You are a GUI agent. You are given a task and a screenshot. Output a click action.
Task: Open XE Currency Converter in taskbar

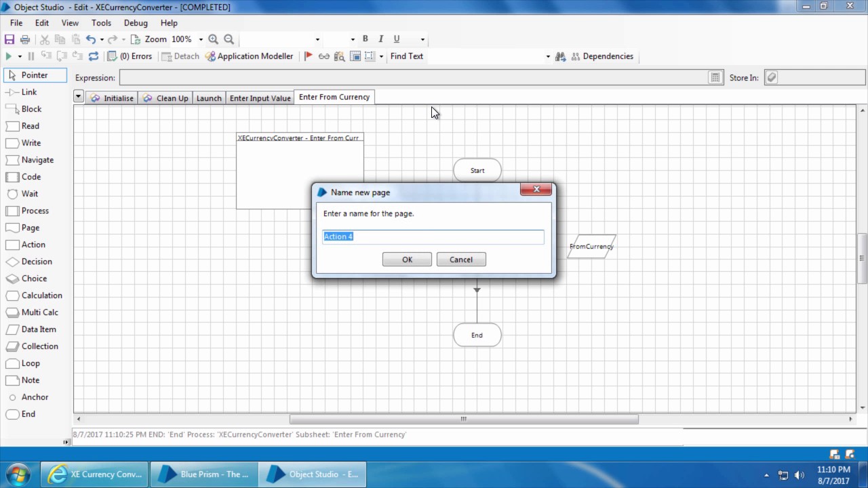coord(94,474)
